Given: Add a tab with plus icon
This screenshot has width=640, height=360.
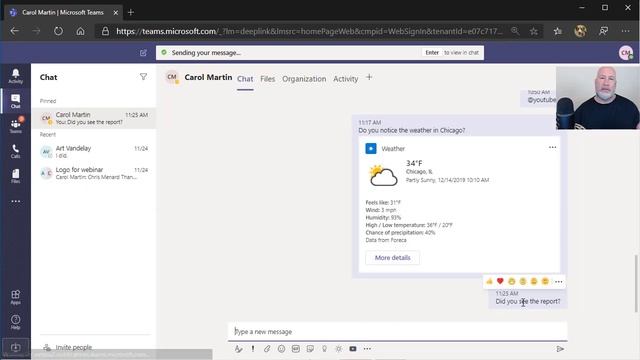Looking at the screenshot, I should click(x=369, y=77).
